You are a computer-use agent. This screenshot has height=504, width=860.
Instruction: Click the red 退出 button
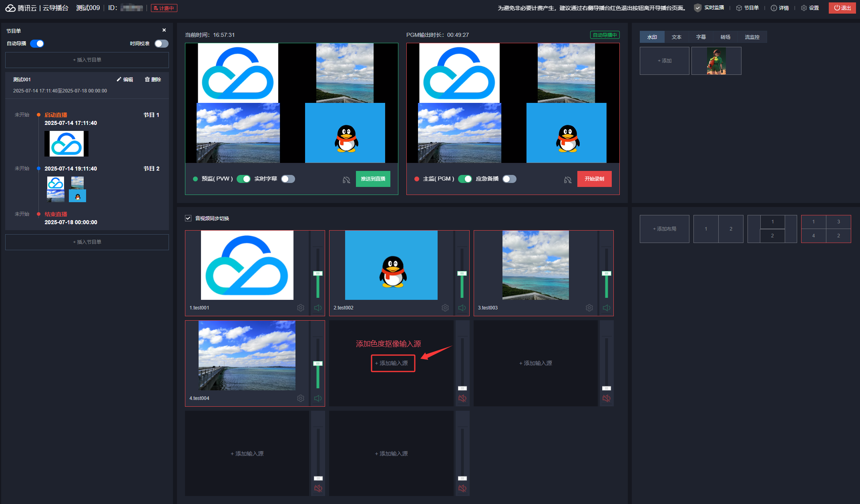[842, 8]
